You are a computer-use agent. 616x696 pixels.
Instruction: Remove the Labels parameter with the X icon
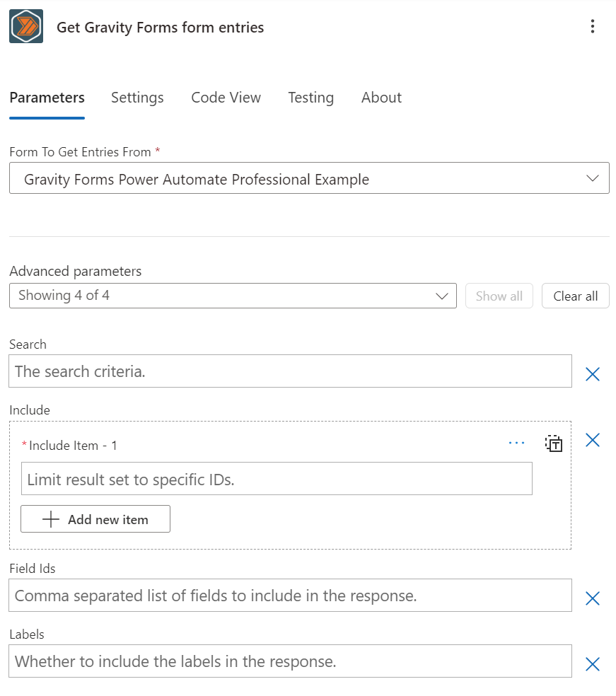pos(593,663)
